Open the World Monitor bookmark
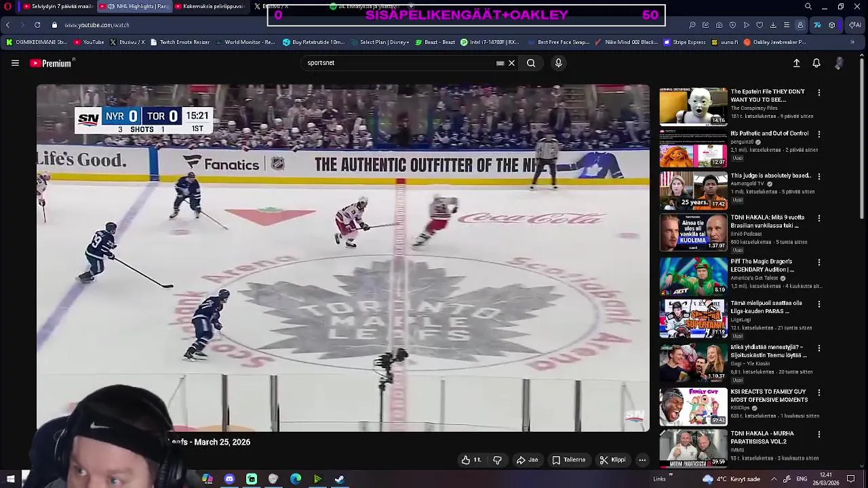The image size is (868, 488). click(245, 42)
